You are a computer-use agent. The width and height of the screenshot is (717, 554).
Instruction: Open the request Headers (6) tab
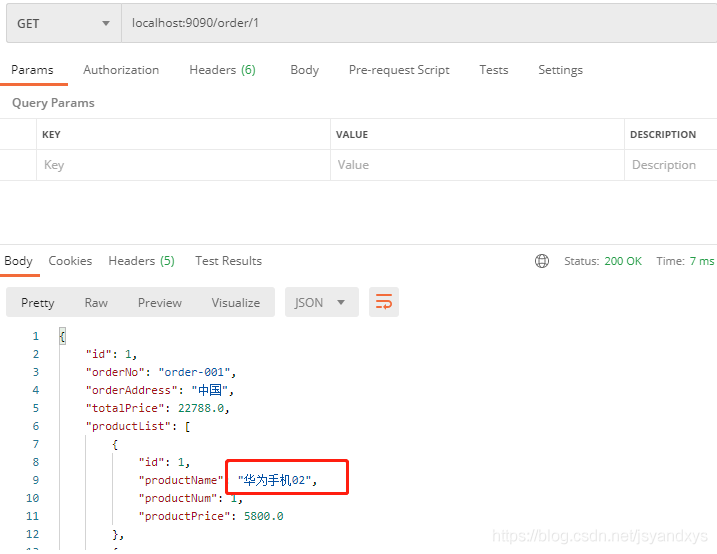pos(223,70)
